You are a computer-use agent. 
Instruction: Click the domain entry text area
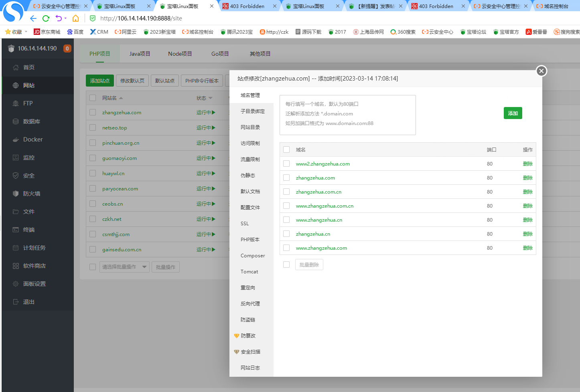coord(348,115)
